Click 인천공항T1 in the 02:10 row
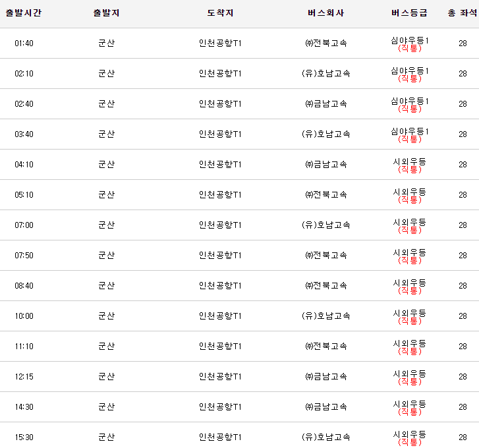The height and width of the screenshot is (448, 479). [220, 73]
